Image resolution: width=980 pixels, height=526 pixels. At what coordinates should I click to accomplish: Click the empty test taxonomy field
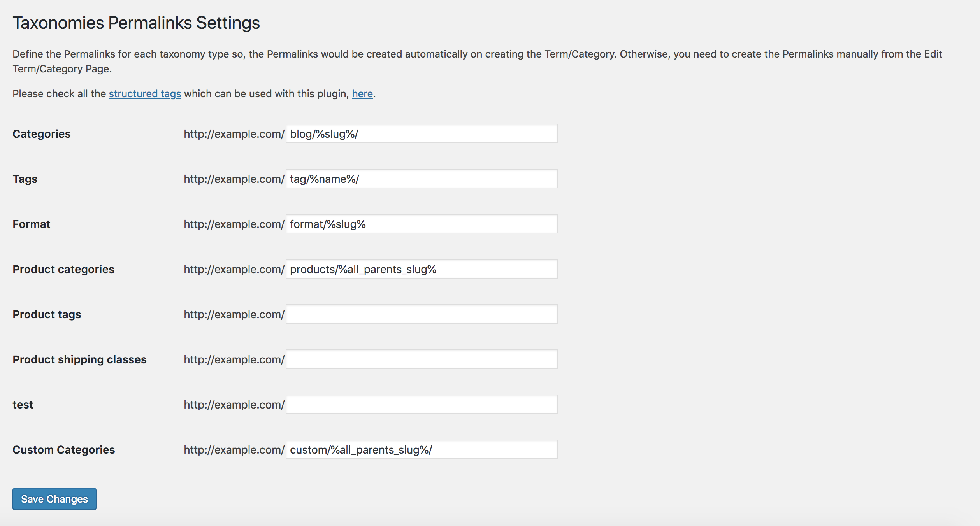point(422,404)
